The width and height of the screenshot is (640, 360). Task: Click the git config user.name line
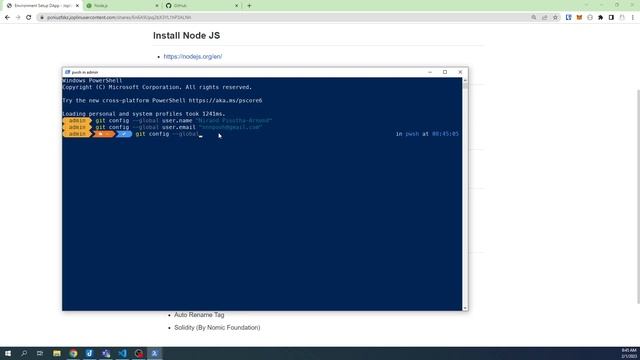click(x=184, y=120)
